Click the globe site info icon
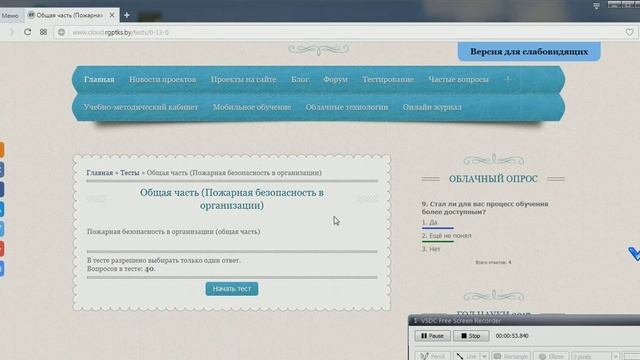The height and width of the screenshot is (360, 640). pos(61,32)
